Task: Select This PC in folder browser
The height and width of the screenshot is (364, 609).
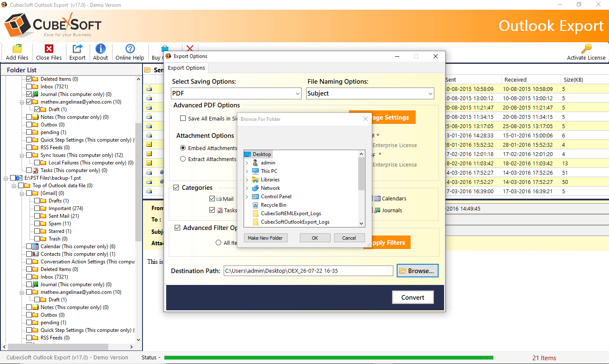Action: coord(269,171)
